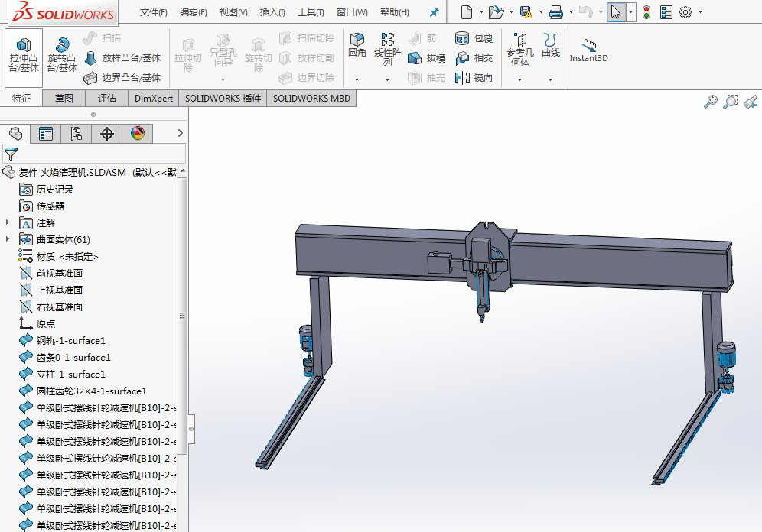Screen dimensions: 762x532
Task: Open the Reference Geometry dropdown arrow
Action: [x=519, y=79]
